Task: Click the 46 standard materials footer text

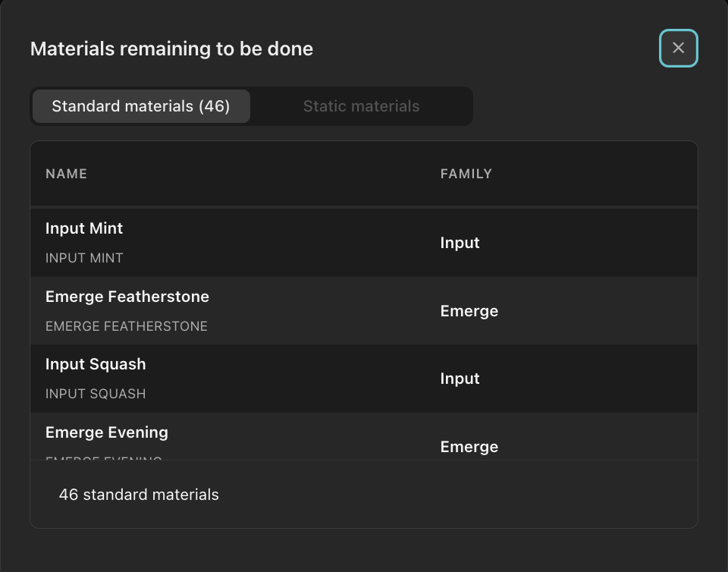Action: coord(139,495)
